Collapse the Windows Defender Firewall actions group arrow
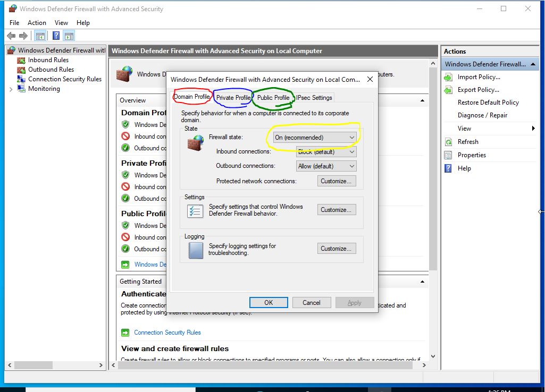The image size is (545, 392). click(x=533, y=64)
